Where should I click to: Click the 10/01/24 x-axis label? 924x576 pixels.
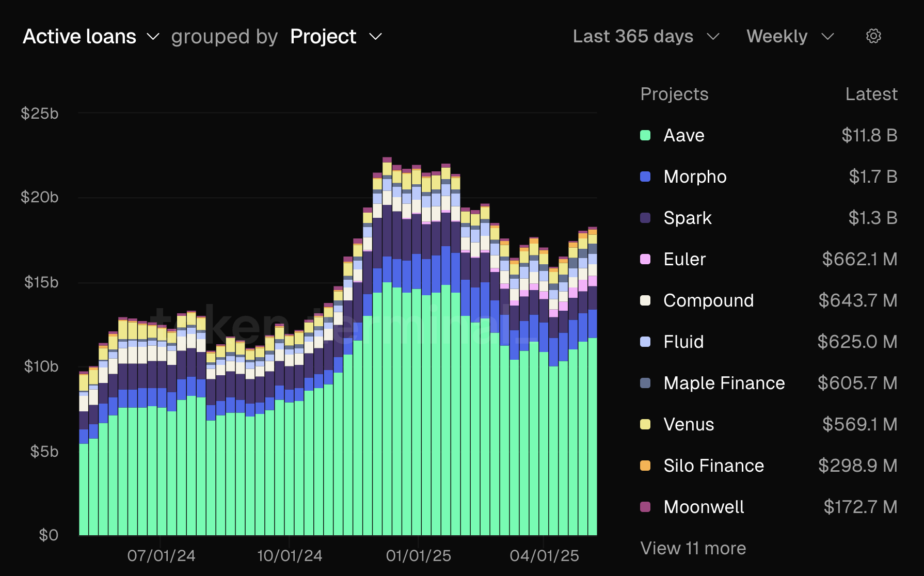tap(290, 556)
